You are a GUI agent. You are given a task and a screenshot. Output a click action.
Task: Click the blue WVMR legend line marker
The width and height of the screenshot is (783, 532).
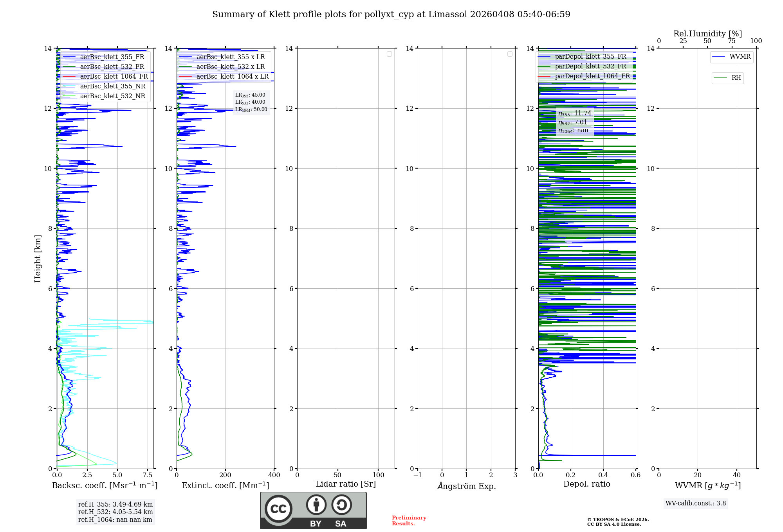tap(719, 57)
